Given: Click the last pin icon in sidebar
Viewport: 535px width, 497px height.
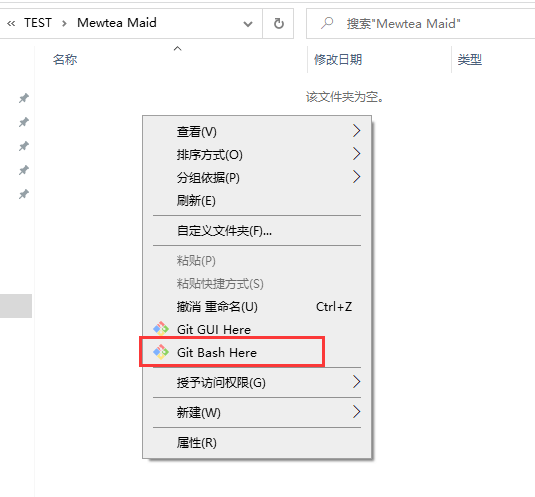Looking at the screenshot, I should [24, 194].
